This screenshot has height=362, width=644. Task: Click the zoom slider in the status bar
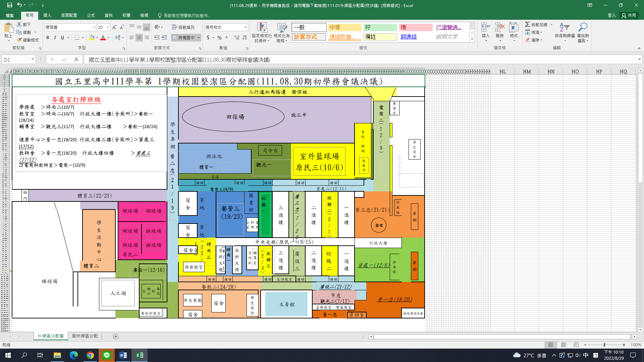coord(604,345)
